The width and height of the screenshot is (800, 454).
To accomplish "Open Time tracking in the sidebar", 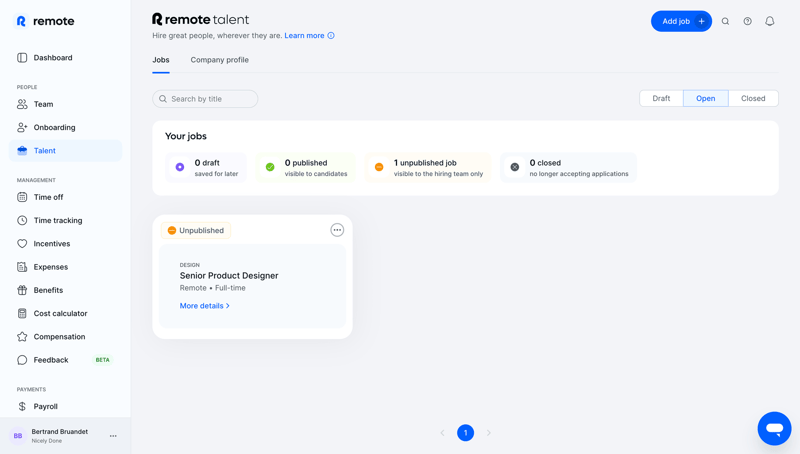I will click(x=65, y=220).
